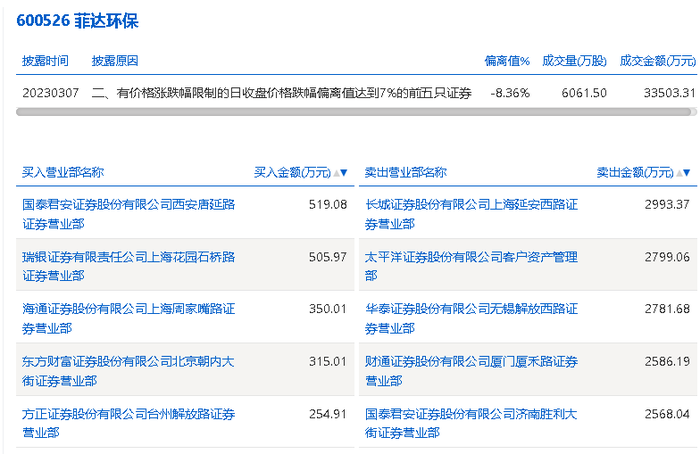Open 方正证券台州解放路证券营业部 link
This screenshot has height=454, width=700.
pyautogui.click(x=129, y=423)
